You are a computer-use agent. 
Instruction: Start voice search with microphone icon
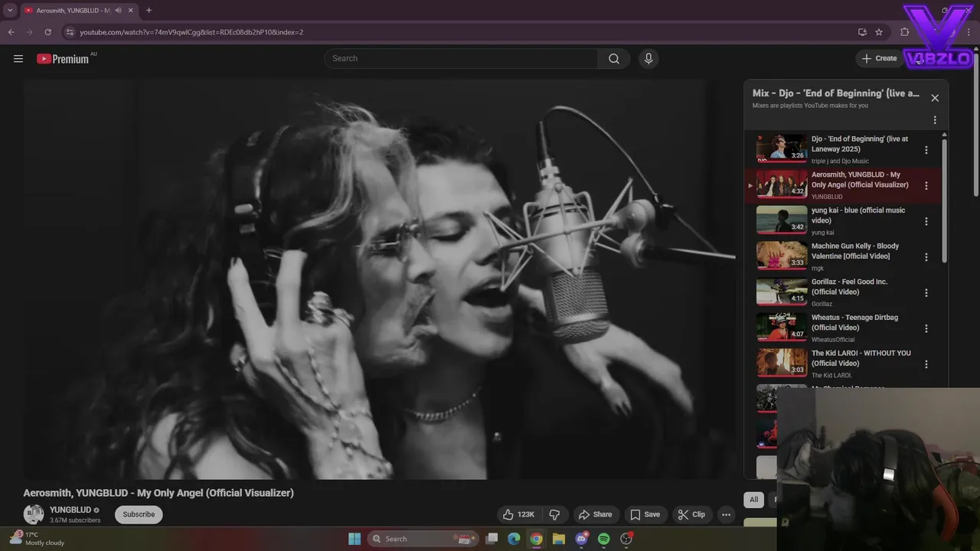click(x=648, y=59)
